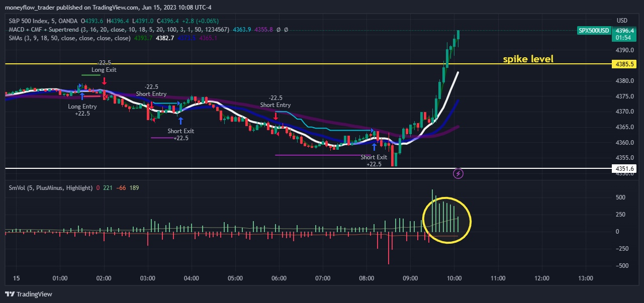The image size is (644, 303).
Task: Click the SmVol indicator legend name
Action: (51, 187)
